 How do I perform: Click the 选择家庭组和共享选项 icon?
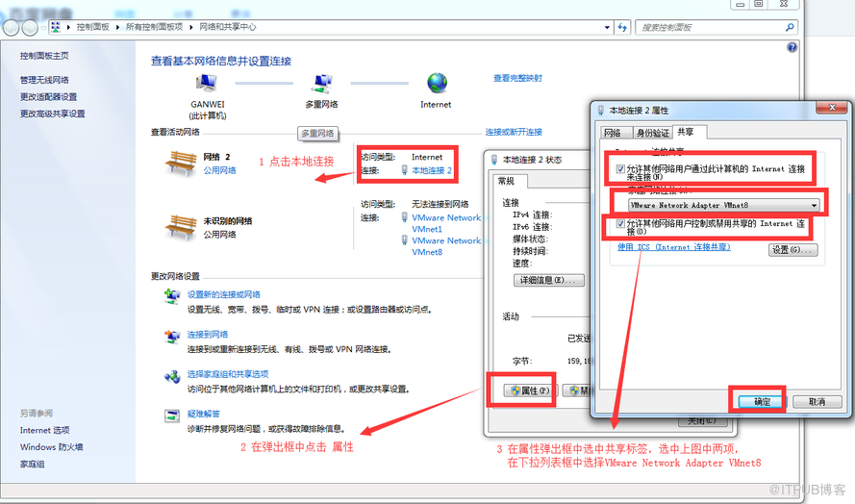[172, 376]
